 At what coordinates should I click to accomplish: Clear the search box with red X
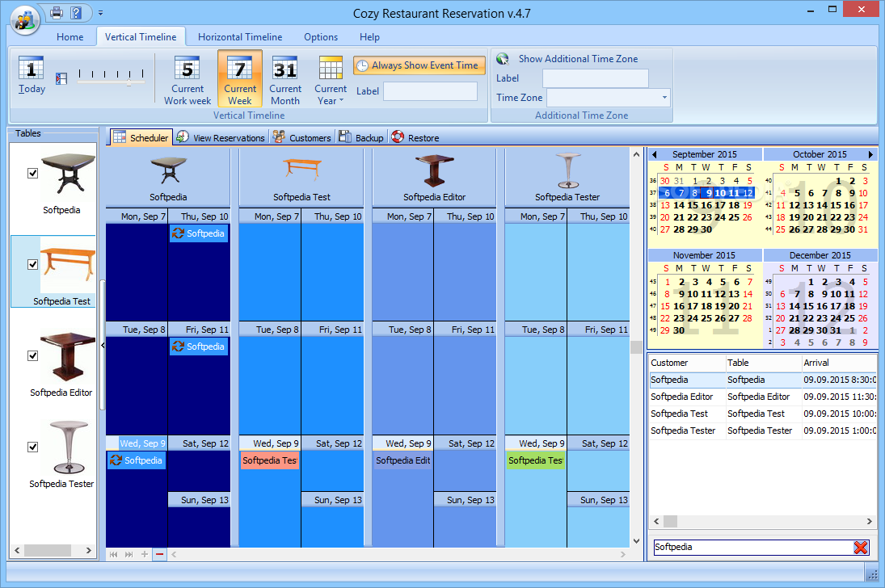coord(860,547)
